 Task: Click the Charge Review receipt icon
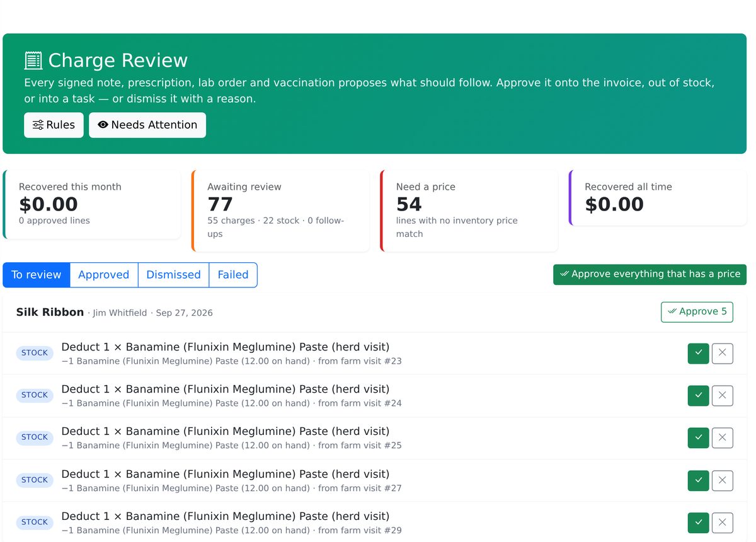(x=33, y=61)
